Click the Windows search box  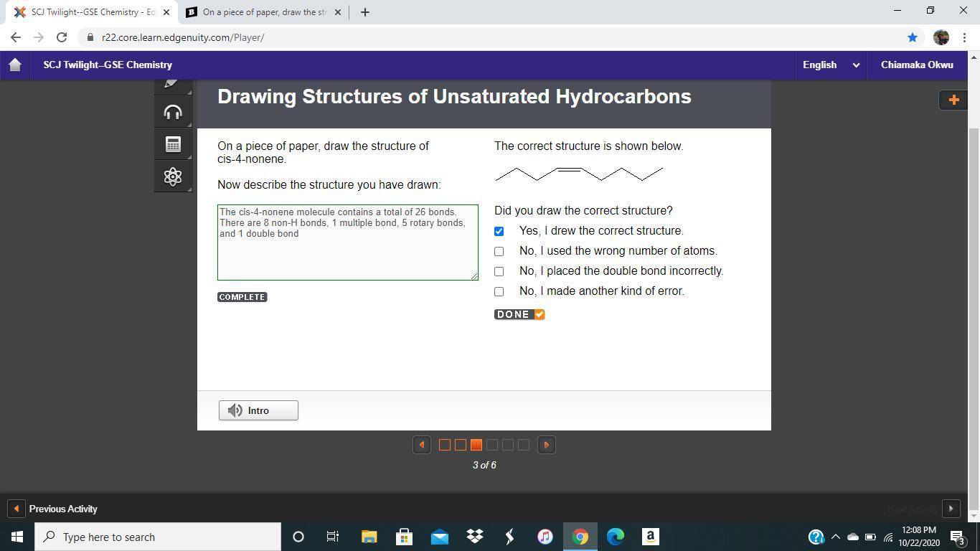158,537
